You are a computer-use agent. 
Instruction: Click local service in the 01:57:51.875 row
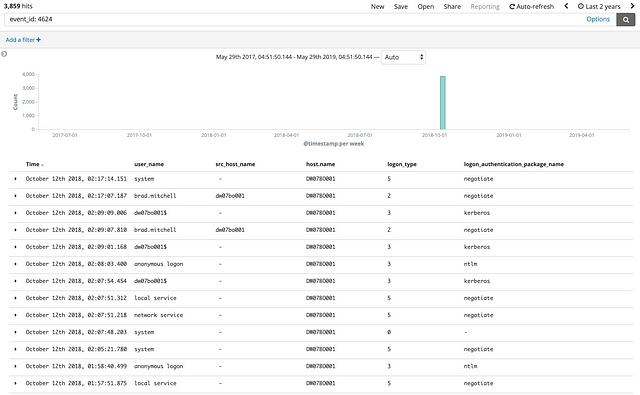(155, 383)
